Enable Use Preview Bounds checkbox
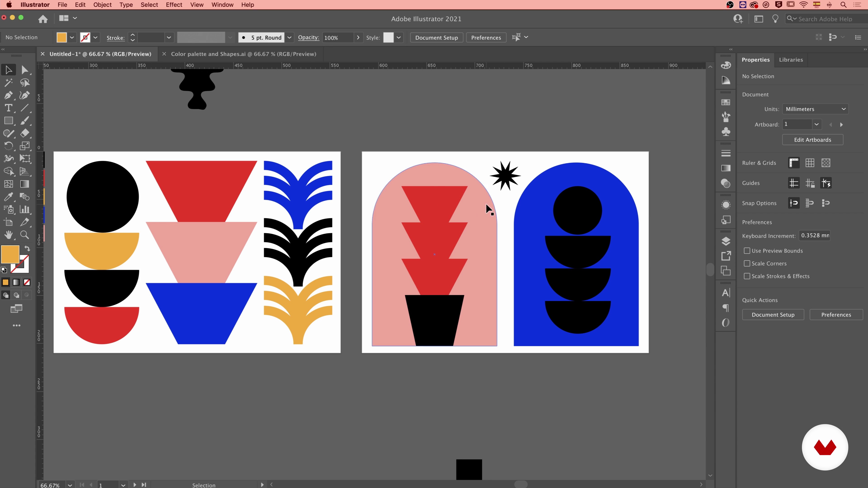The image size is (868, 488). pyautogui.click(x=747, y=251)
